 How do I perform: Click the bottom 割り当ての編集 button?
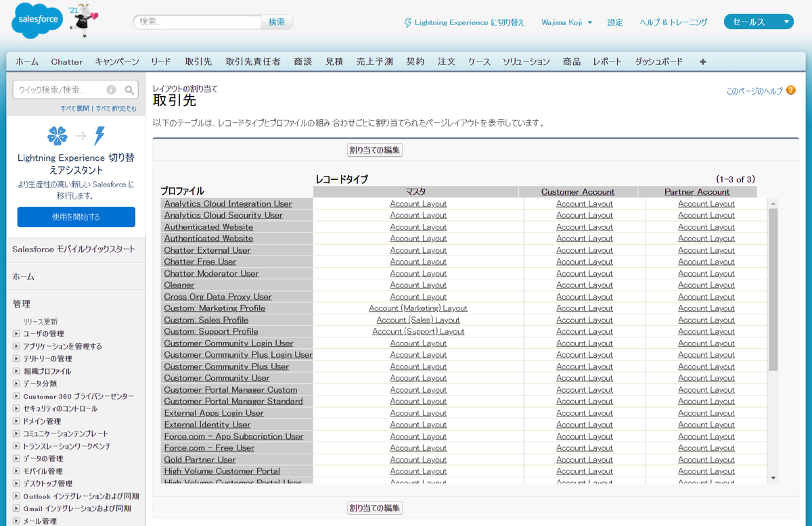pos(375,508)
